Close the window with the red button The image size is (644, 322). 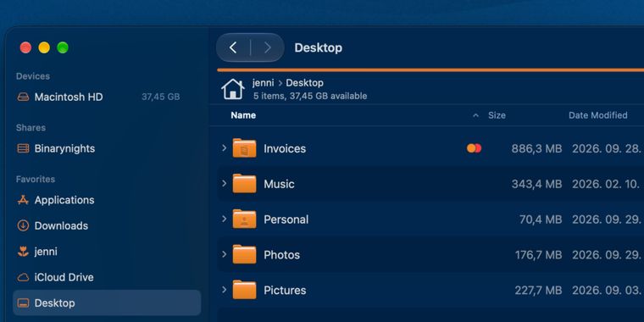coord(25,47)
